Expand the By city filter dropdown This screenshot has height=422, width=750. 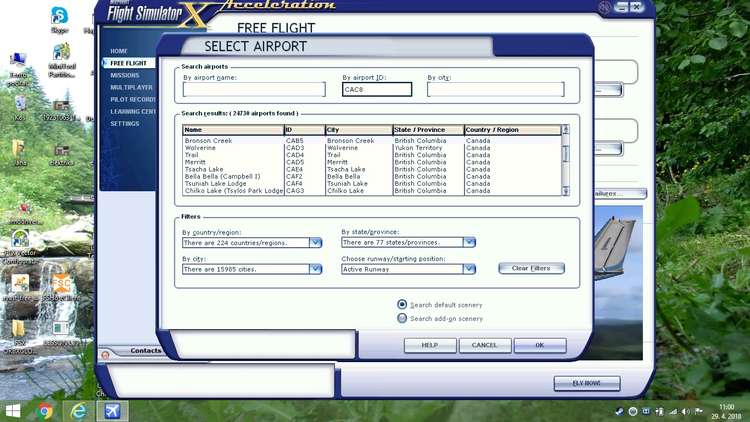tap(315, 269)
